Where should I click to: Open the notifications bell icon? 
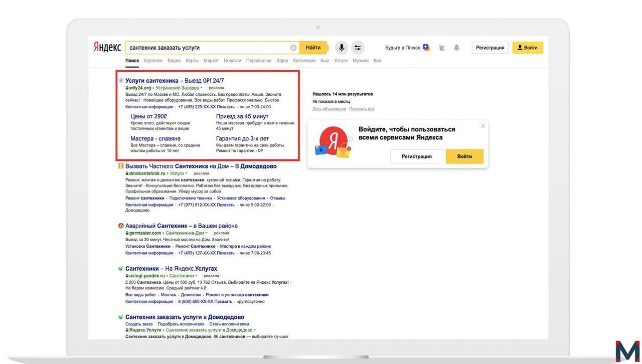(x=456, y=48)
